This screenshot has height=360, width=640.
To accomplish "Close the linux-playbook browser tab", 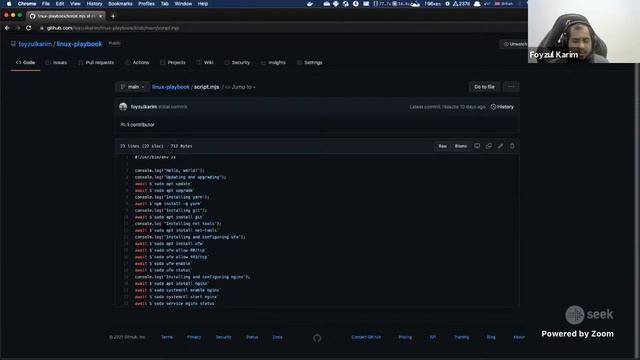I will [x=100, y=16].
